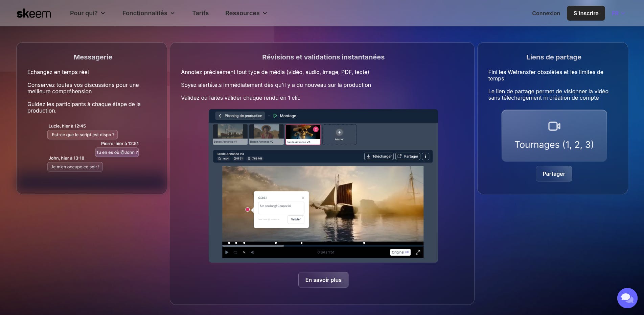Jump to the rightmost timeline comment marker

(x=364, y=243)
